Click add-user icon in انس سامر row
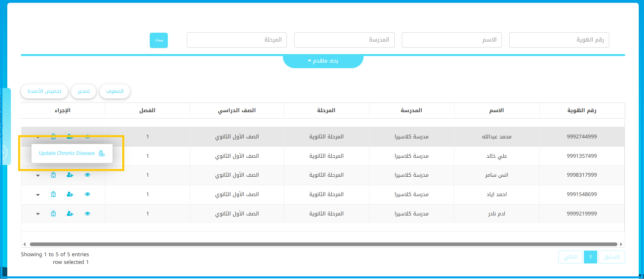 point(70,175)
